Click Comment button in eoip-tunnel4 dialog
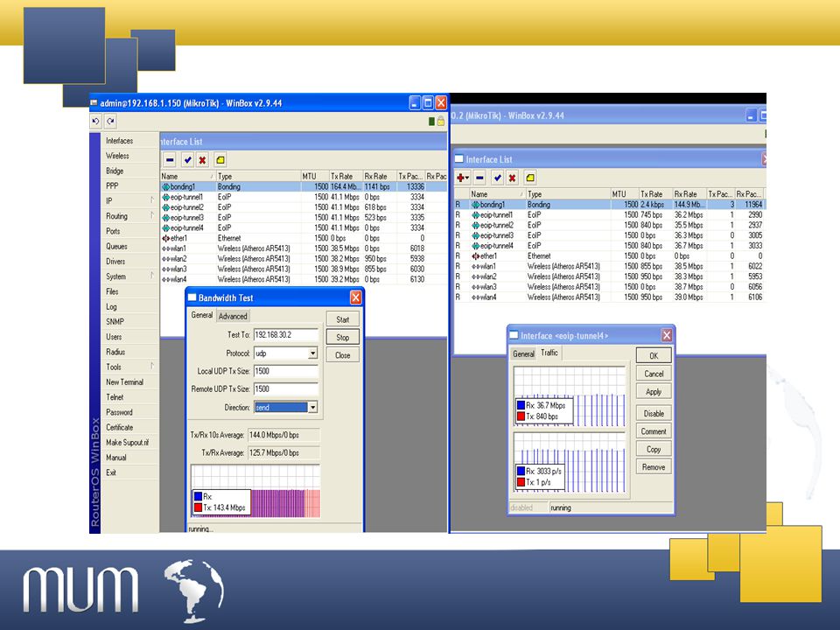 click(x=654, y=431)
